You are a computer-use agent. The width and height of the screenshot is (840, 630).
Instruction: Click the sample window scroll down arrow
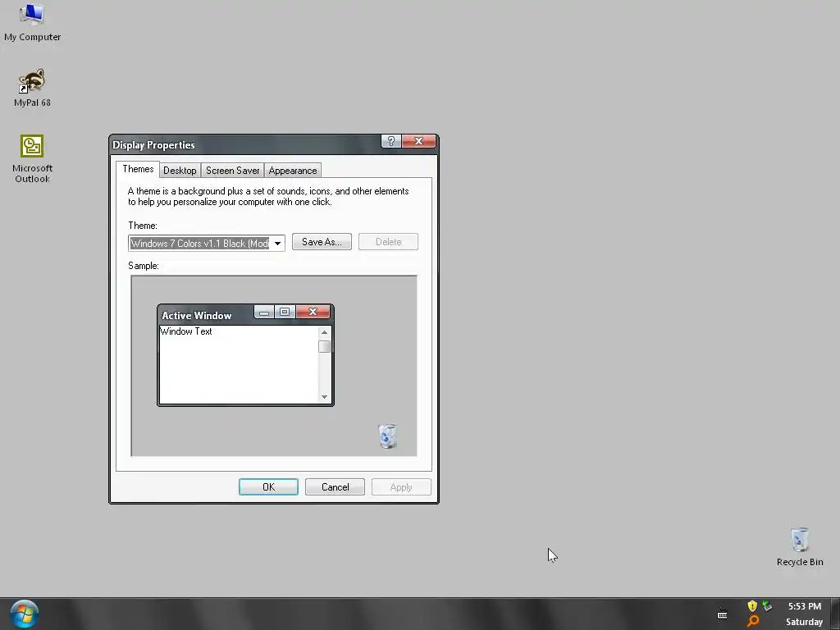[324, 397]
